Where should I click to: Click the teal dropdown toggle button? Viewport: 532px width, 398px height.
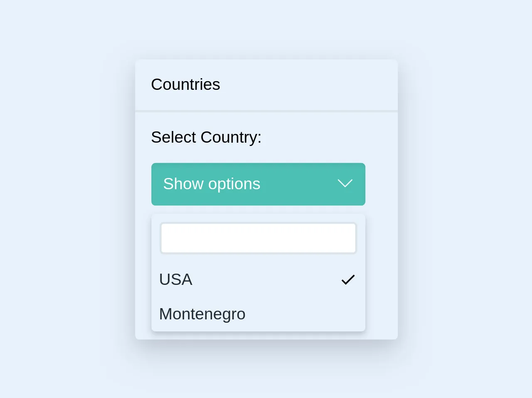258,184
